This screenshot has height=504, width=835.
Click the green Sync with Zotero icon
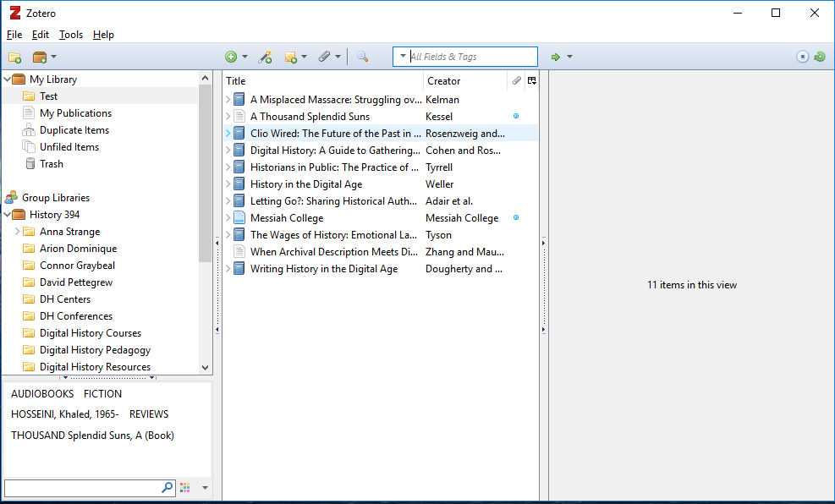819,57
